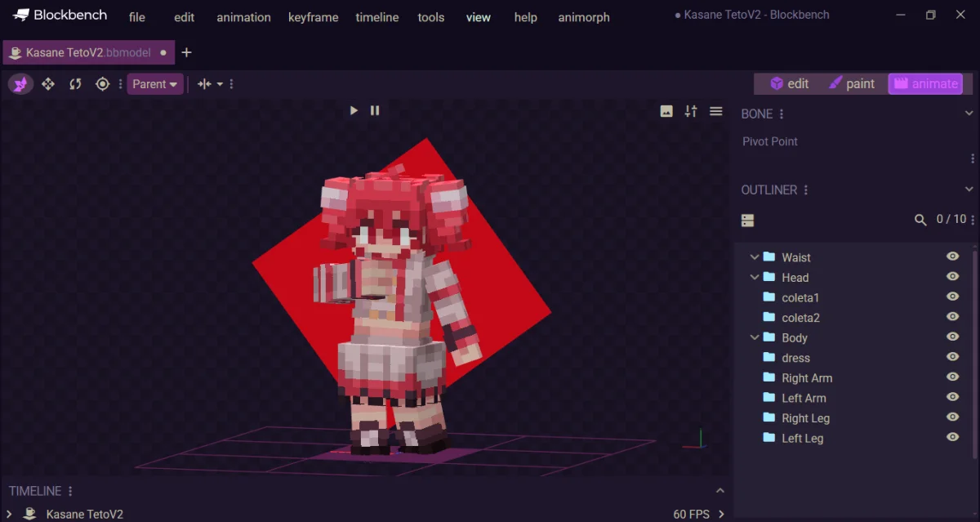Hide the Left Arm bone

point(952,397)
